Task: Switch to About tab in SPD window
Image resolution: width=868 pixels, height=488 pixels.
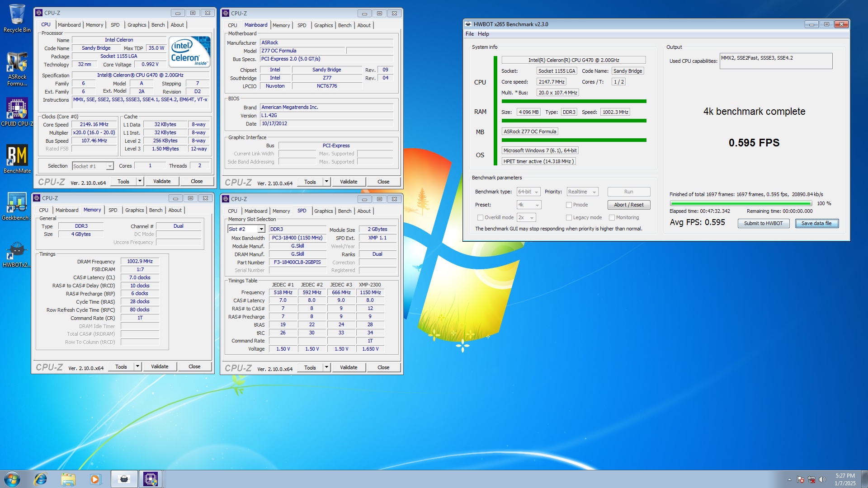Action: click(364, 211)
